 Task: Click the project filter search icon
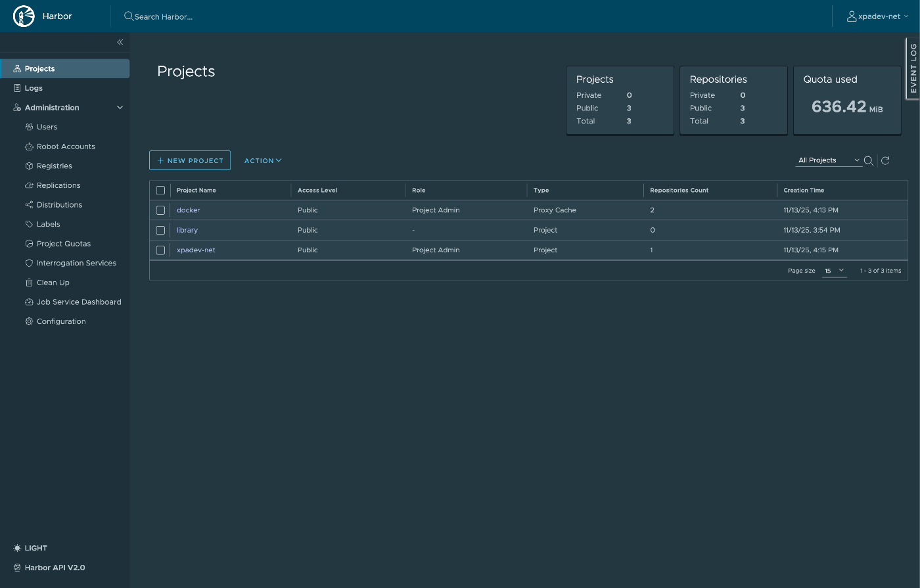(x=869, y=160)
